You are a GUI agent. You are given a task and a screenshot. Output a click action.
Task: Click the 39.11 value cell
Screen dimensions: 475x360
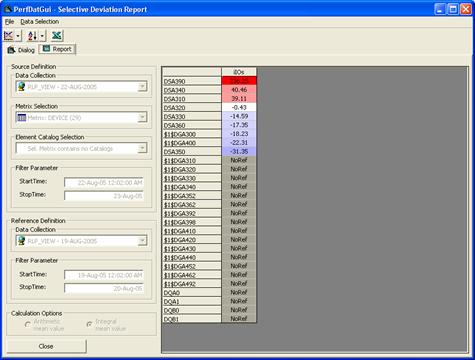click(x=239, y=99)
